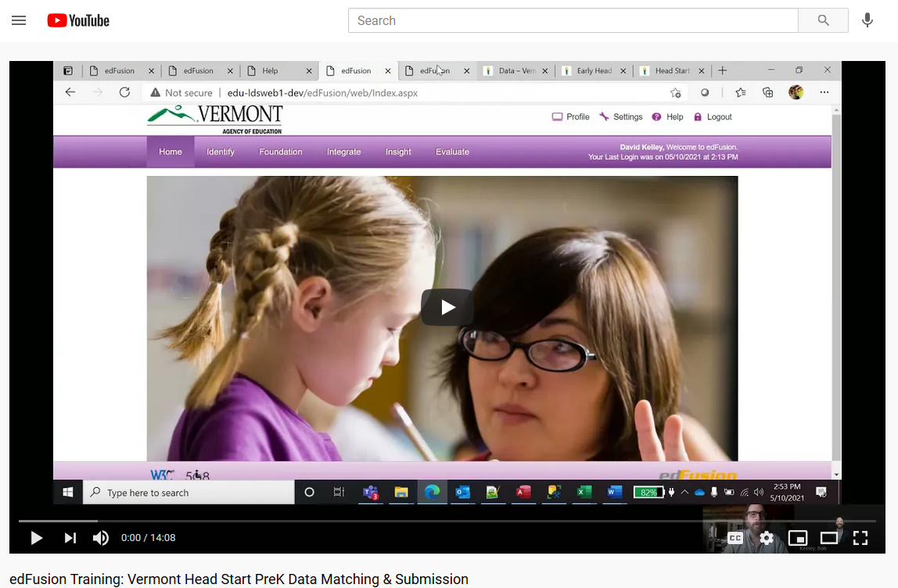898x588 pixels.
Task: Play video with large center play button
Action: point(447,307)
